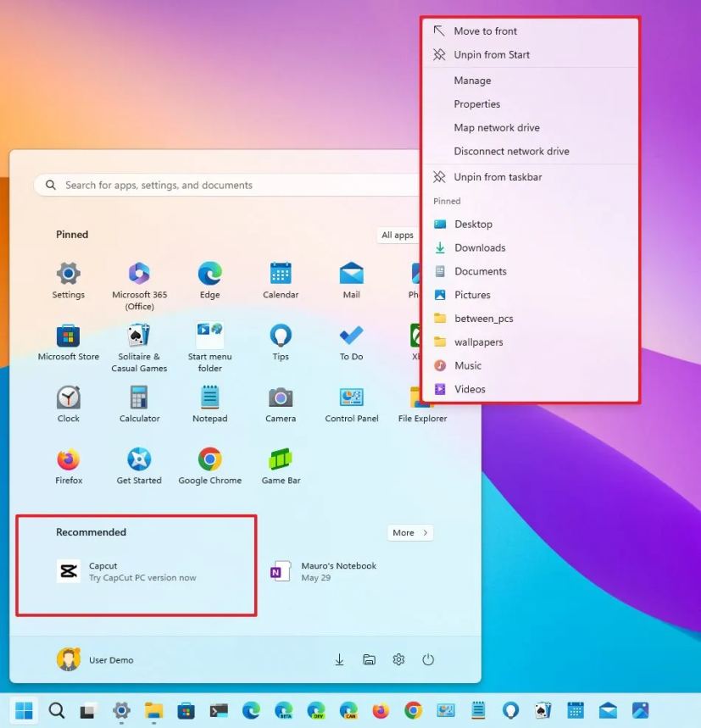
Task: Open the User Demo account menu
Action: [x=95, y=659]
